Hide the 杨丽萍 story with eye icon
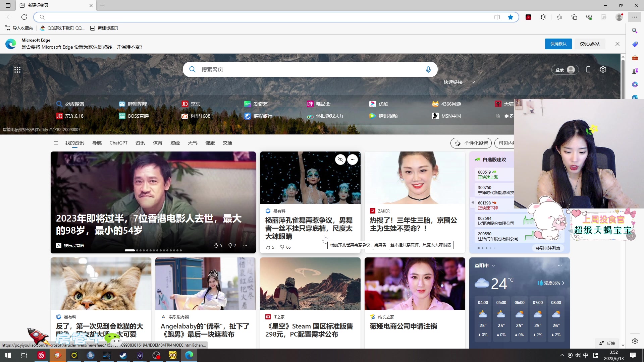Viewport: 644px width, 362px height. (340, 160)
